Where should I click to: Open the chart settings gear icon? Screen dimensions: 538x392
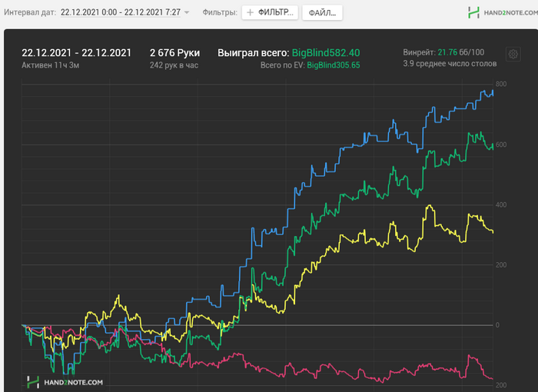[513, 55]
